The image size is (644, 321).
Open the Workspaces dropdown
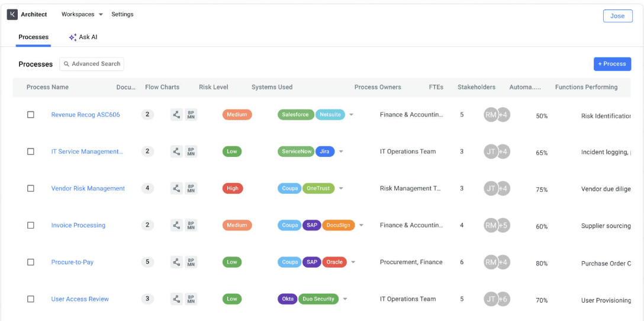click(x=82, y=14)
